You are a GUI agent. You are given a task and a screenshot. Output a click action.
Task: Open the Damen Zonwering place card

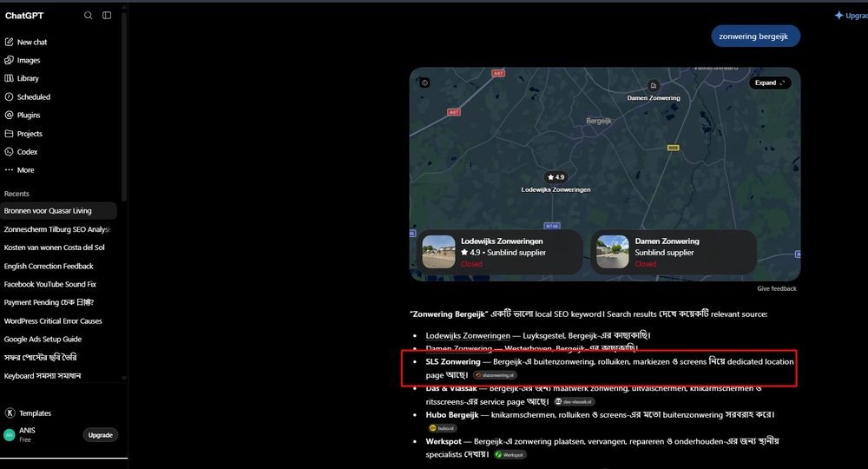pos(674,252)
